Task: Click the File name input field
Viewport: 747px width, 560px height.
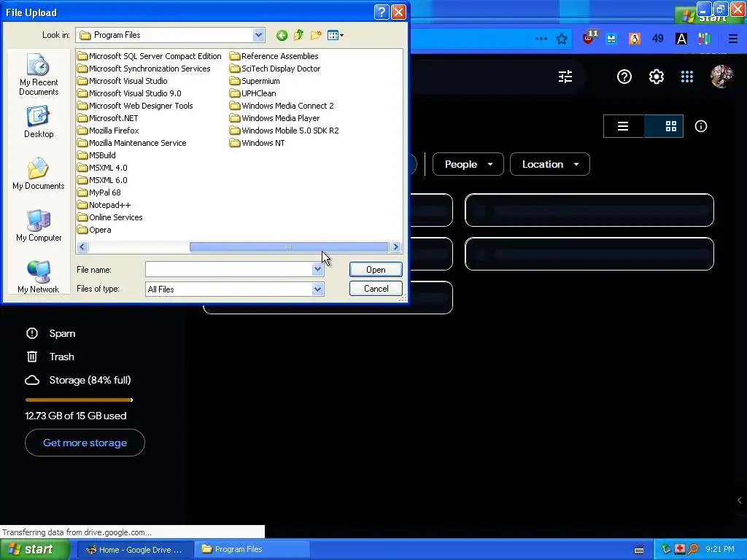Action: 228,270
